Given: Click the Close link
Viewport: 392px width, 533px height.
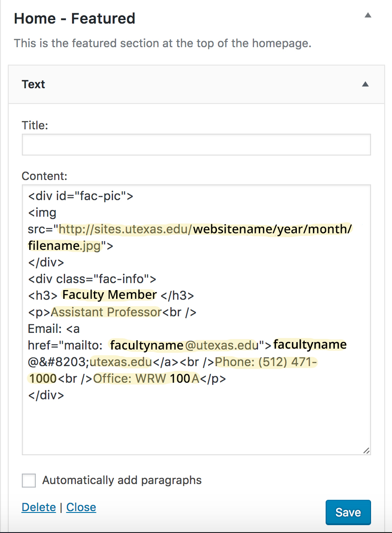Looking at the screenshot, I should tap(81, 507).
